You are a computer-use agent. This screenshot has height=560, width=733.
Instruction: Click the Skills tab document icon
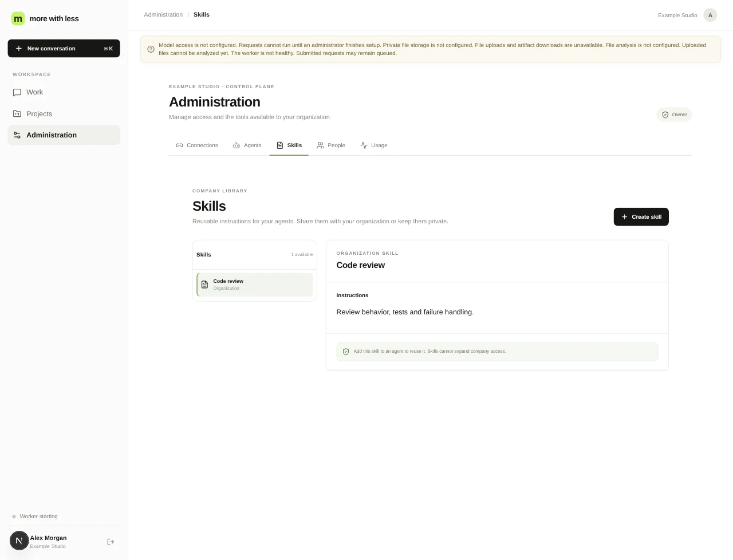pos(280,145)
